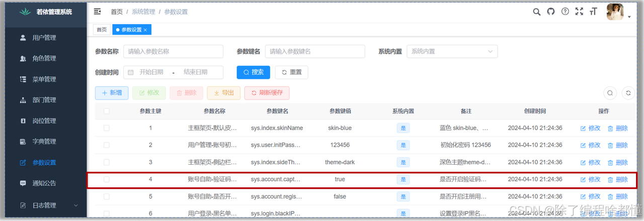Tick the select-all checkbox in the table header

(106, 111)
